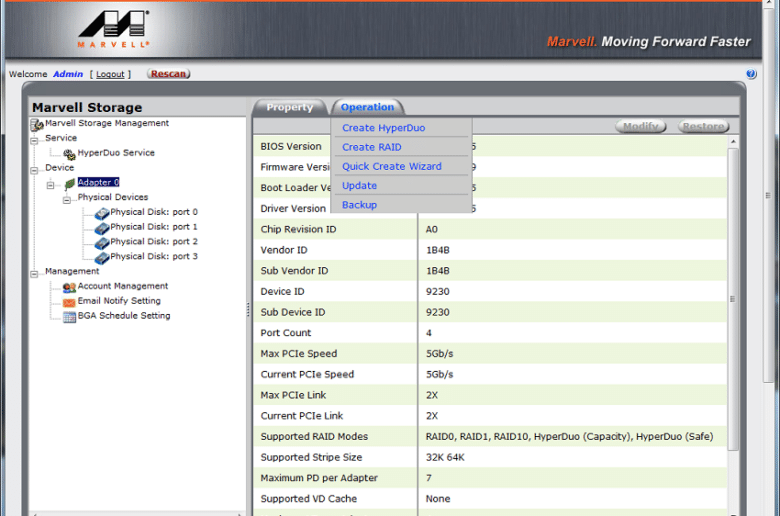
Task: Click the disk icon for port 0
Action: click(102, 213)
